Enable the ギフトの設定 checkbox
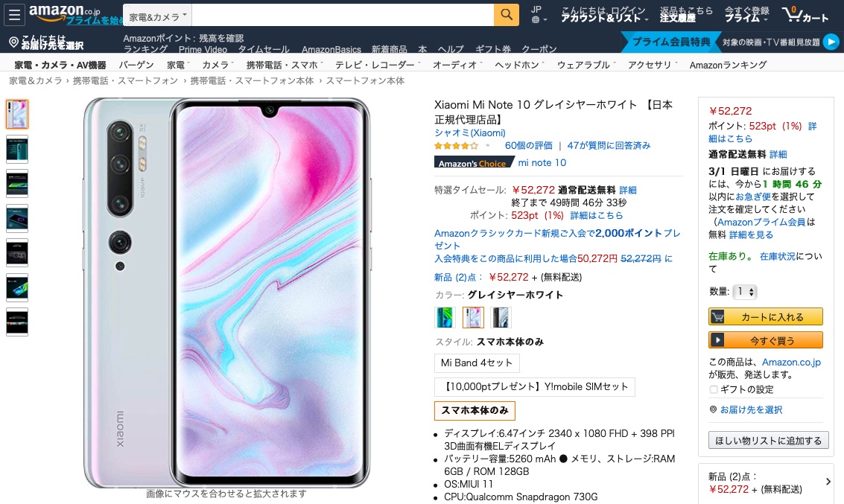The height and width of the screenshot is (504, 844). tap(713, 389)
